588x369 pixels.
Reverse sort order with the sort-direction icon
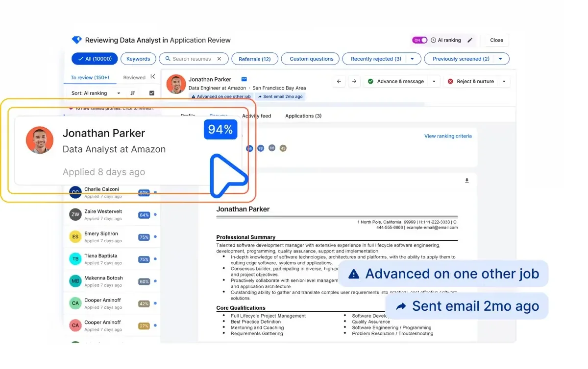[x=133, y=93]
